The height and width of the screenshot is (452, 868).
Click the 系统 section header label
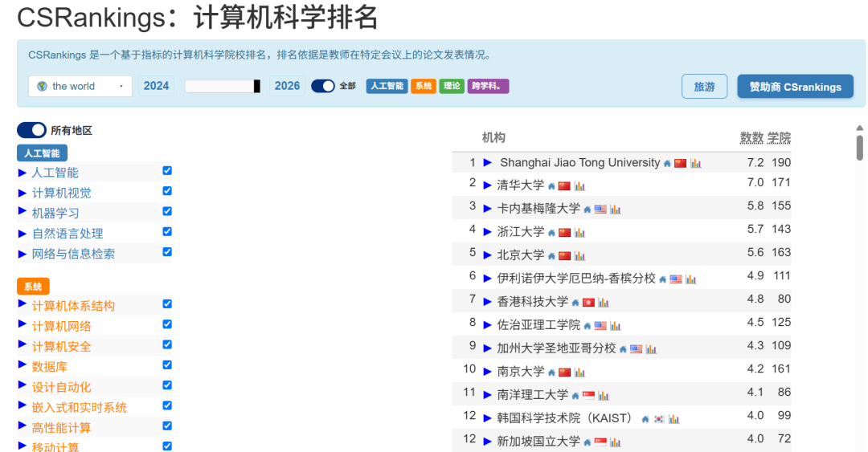point(33,286)
